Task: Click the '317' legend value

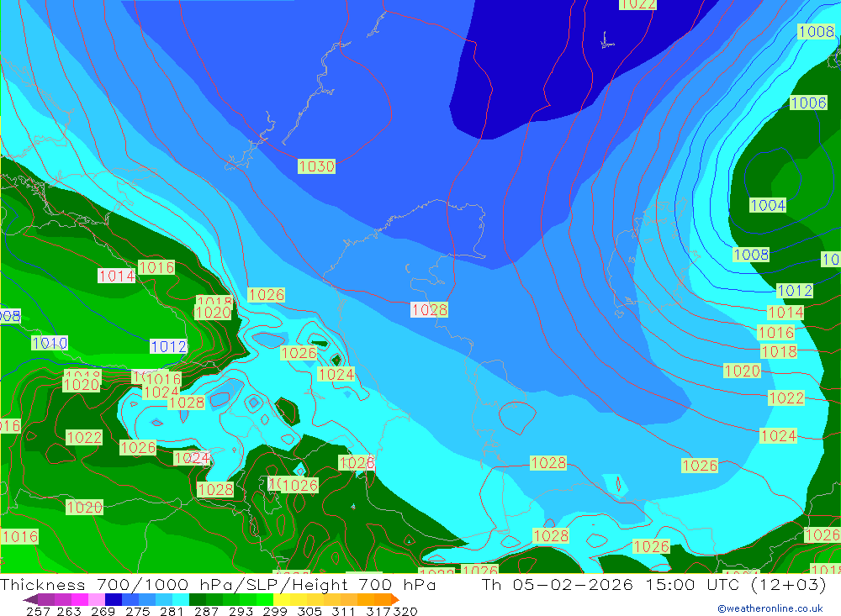Action: point(378,611)
